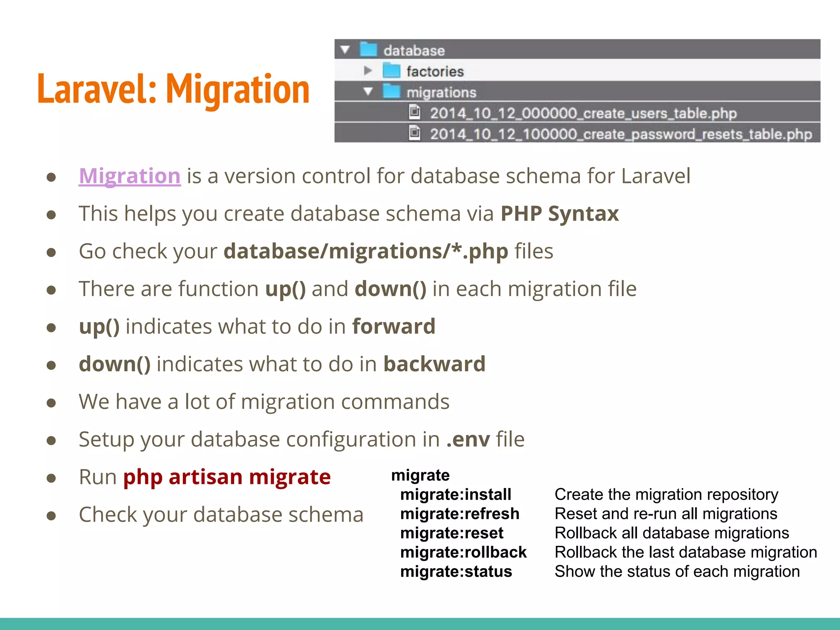840x630 pixels.
Task: Click the migrate:rollback command text
Action: (x=463, y=552)
